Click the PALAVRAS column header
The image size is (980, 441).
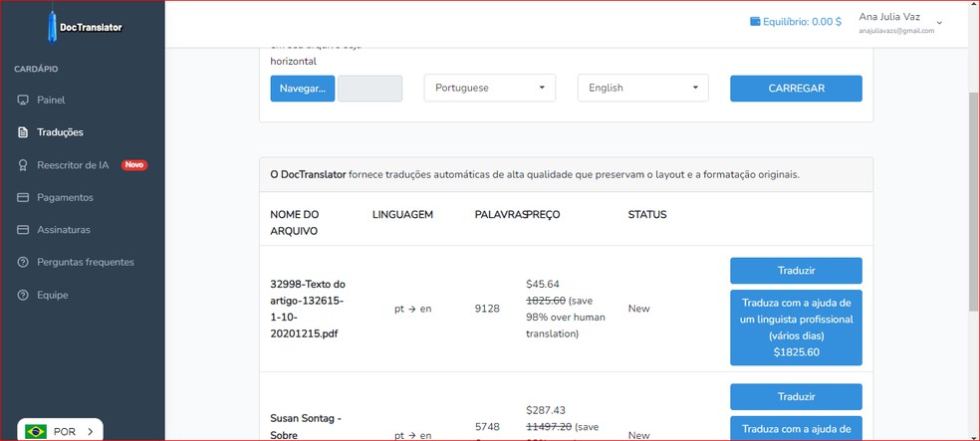point(500,215)
